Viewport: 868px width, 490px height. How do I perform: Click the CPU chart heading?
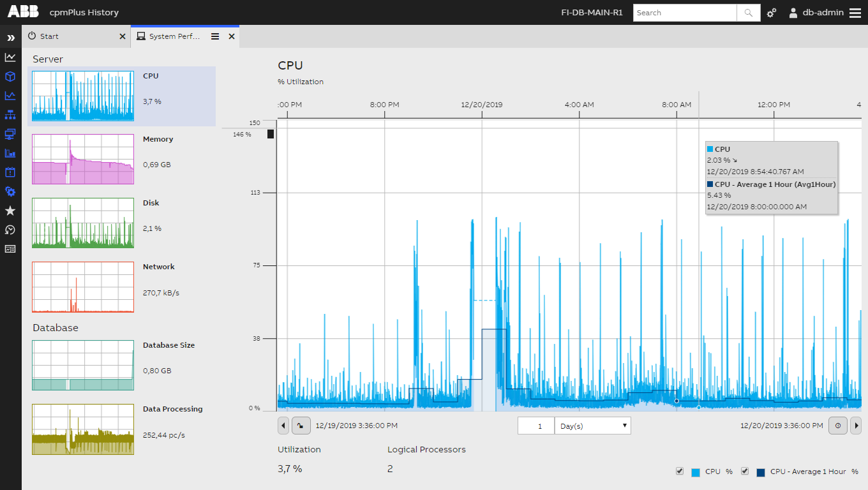point(290,65)
